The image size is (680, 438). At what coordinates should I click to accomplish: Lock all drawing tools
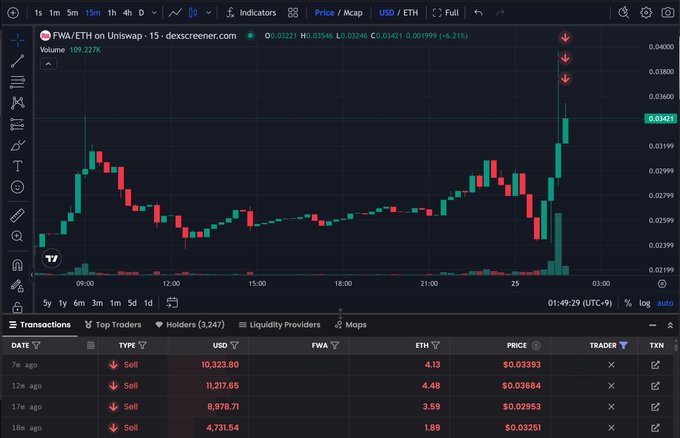pos(17,307)
